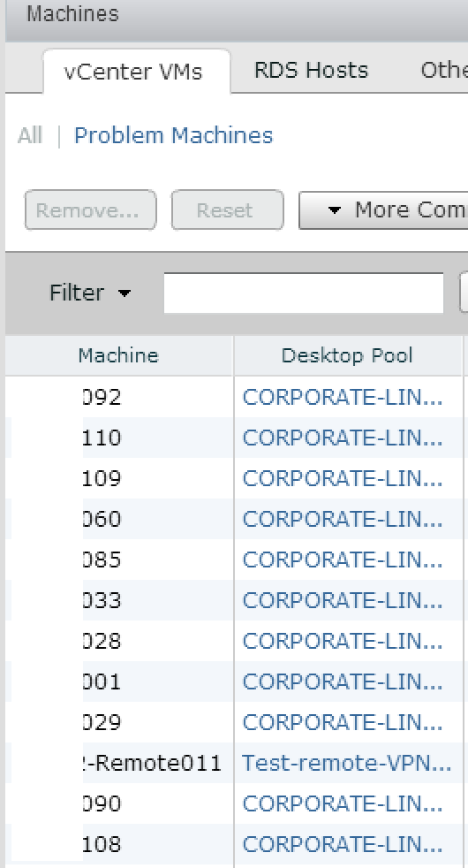
Task: Open desktop pool link for machine 109
Action: point(342,478)
